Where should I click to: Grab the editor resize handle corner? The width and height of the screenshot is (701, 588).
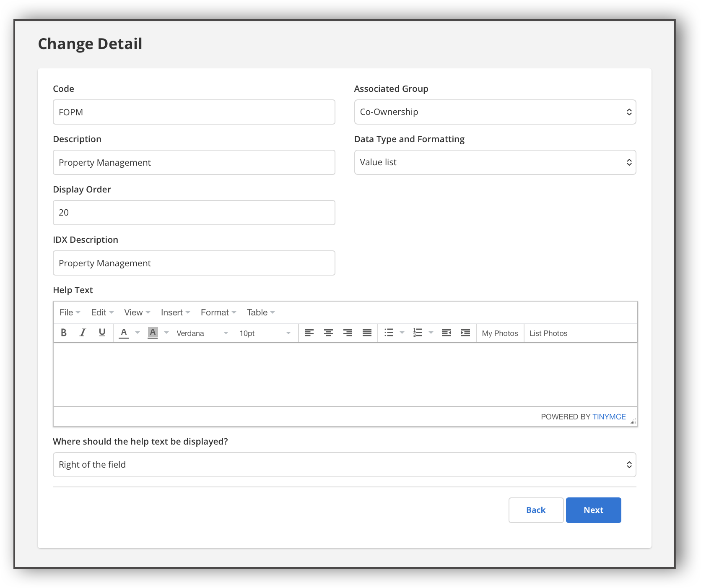pyautogui.click(x=633, y=421)
